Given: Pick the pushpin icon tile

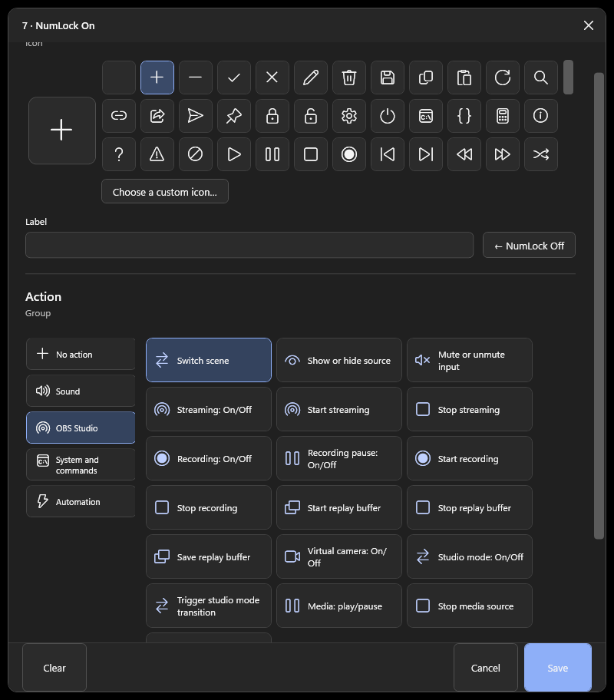Looking at the screenshot, I should click(234, 116).
